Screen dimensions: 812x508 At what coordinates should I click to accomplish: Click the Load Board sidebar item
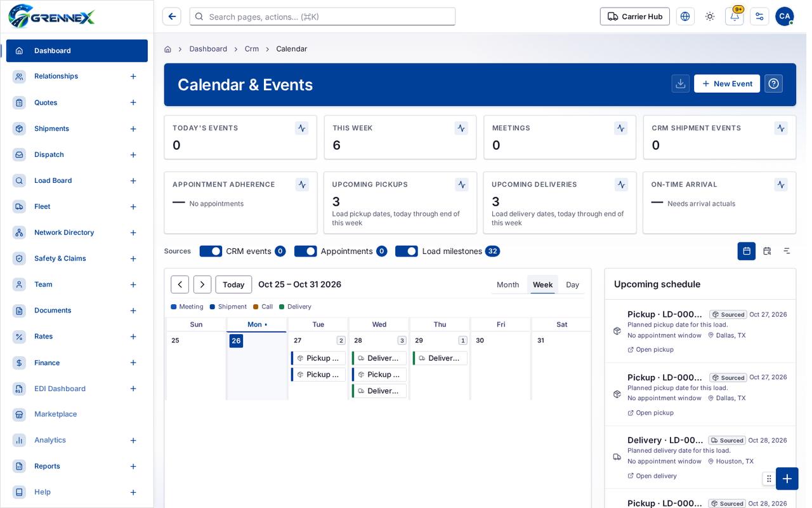[x=77, y=181]
